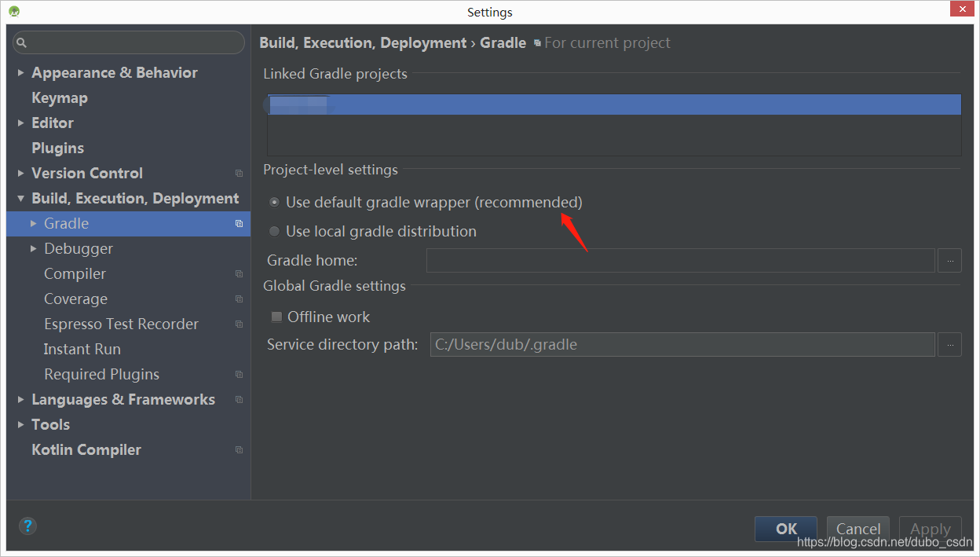This screenshot has height=557, width=980.
Task: Click the search magnifier icon in the settings search
Action: coord(22,42)
